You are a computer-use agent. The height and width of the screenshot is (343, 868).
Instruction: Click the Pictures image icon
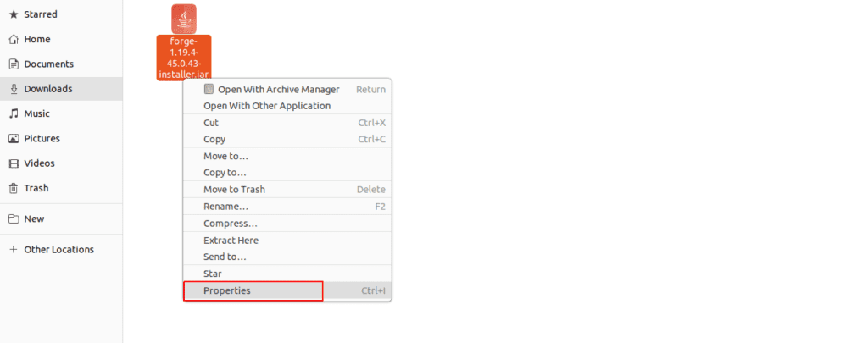pos(14,138)
